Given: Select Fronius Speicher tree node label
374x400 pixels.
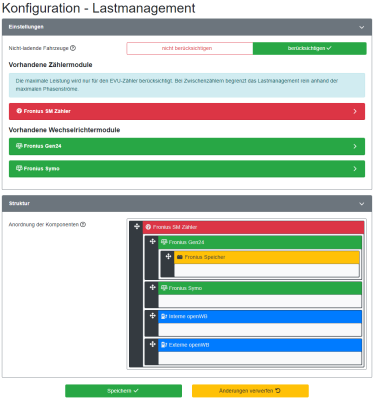Looking at the screenshot, I should click(205, 257).
